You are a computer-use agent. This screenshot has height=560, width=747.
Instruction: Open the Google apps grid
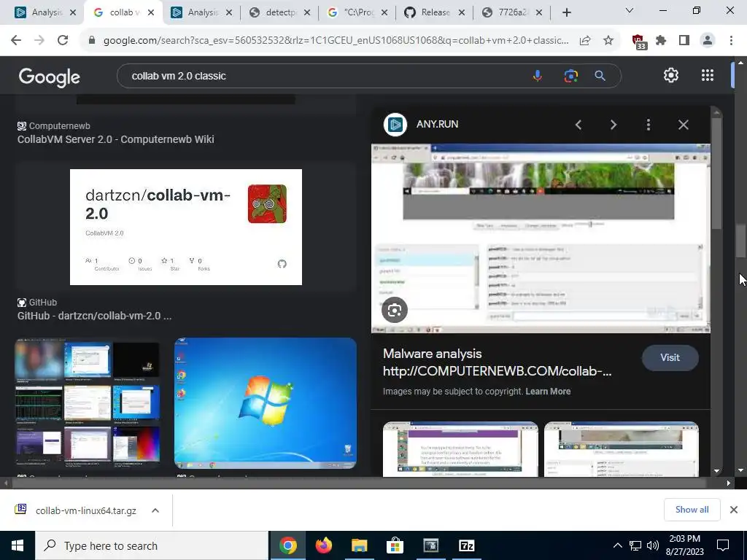(x=708, y=75)
